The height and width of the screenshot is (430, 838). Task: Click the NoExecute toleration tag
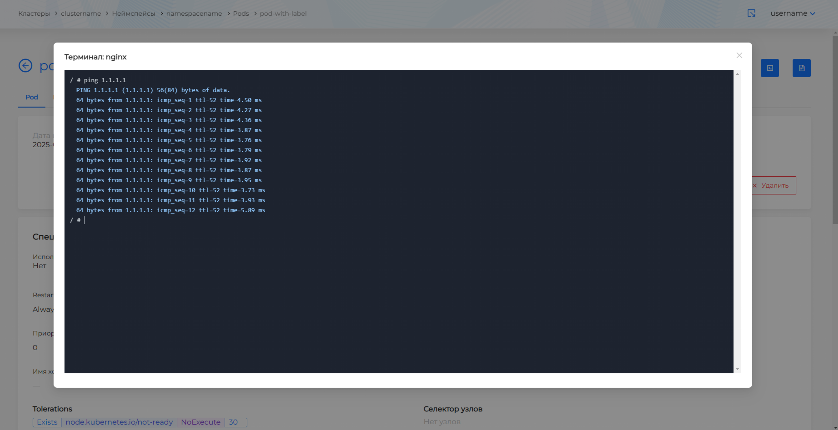199,422
